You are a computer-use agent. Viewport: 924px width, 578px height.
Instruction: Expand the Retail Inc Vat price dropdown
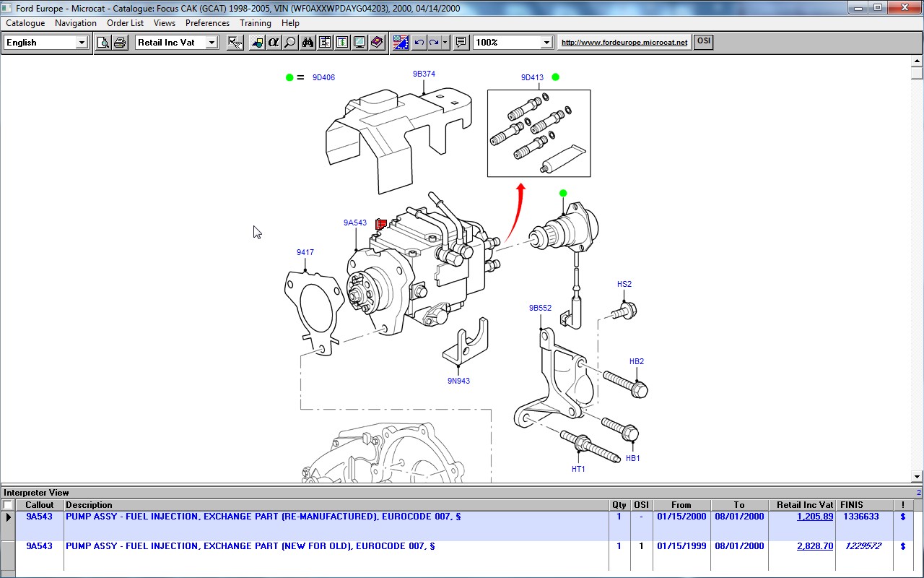pyautogui.click(x=212, y=43)
